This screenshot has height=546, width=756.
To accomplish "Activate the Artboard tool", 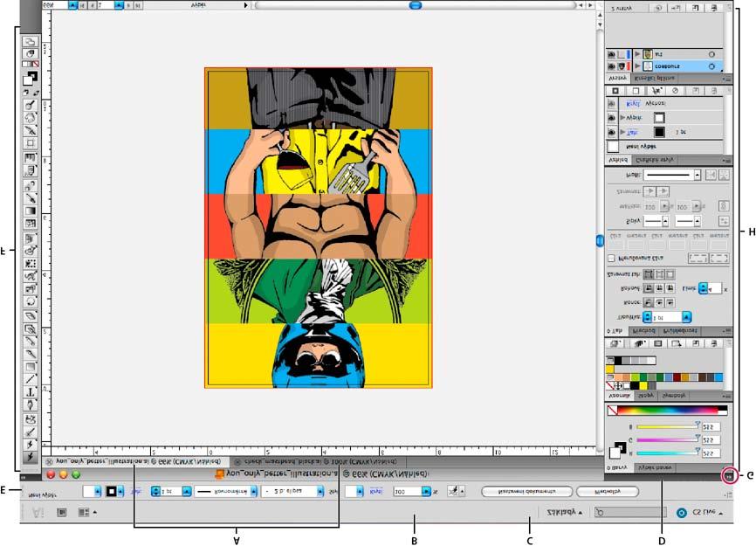I will coord(31,142).
